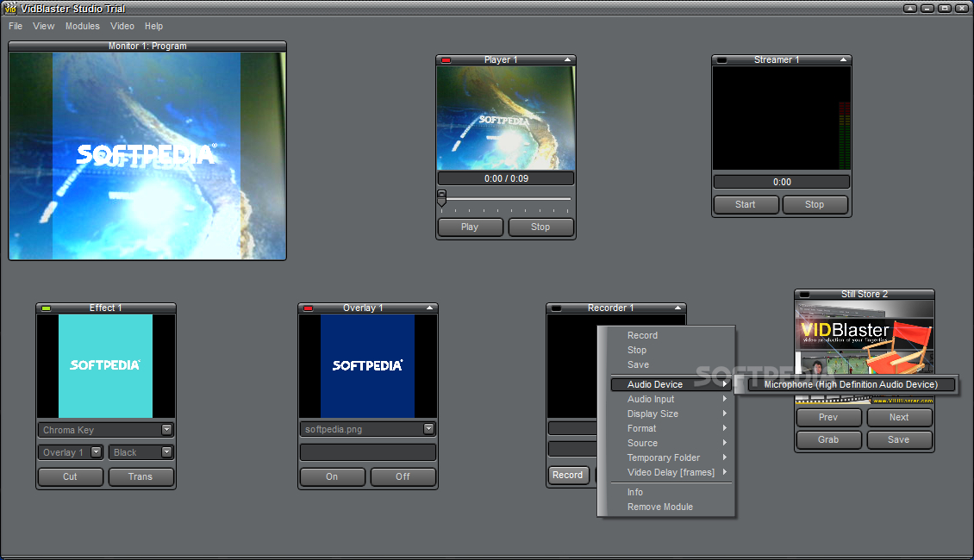Click the Effect 1 preview thumbnail
The height and width of the screenshot is (560, 974).
106,365
